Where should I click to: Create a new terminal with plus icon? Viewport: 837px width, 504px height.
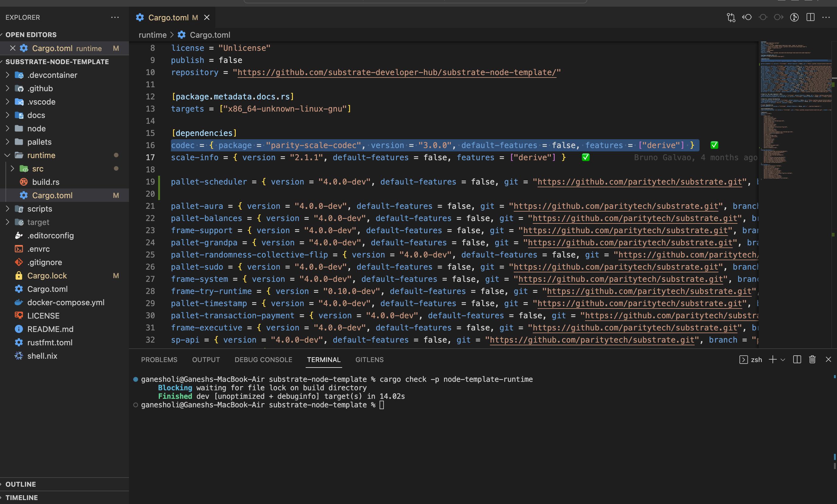point(773,360)
